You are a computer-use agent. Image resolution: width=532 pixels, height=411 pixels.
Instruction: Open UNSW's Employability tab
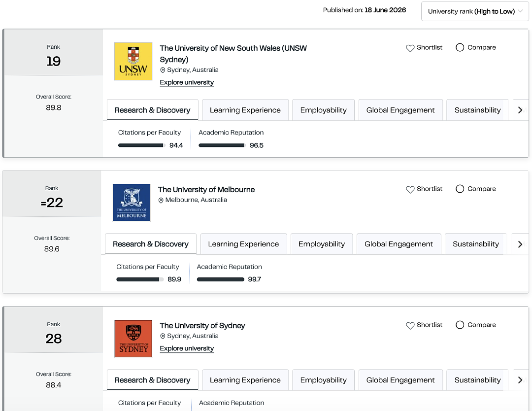pyautogui.click(x=323, y=110)
